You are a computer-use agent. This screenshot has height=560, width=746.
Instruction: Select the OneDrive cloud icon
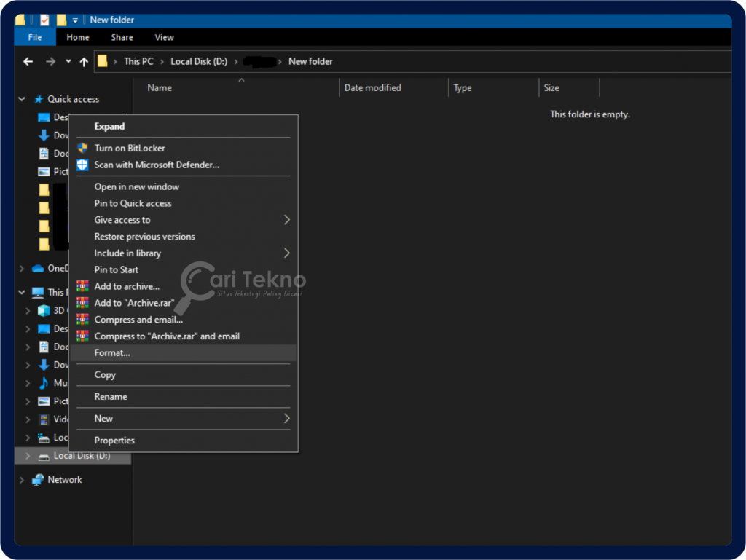[x=38, y=268]
